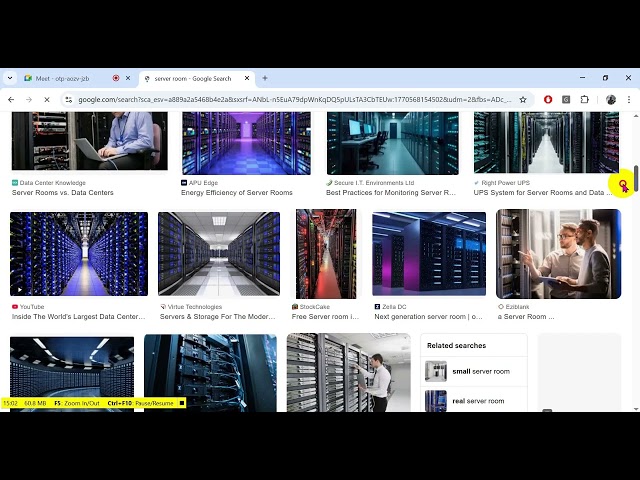
Task: Open the Zella DC purple server image
Action: (429, 253)
